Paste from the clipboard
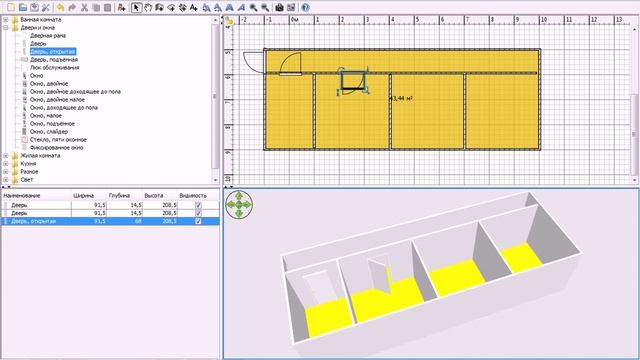This screenshot has width=640, height=360. click(x=107, y=7)
